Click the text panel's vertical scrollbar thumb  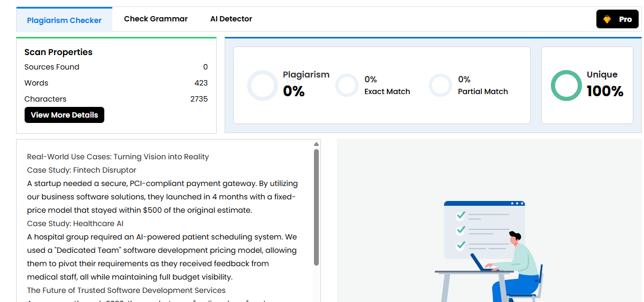[316, 207]
